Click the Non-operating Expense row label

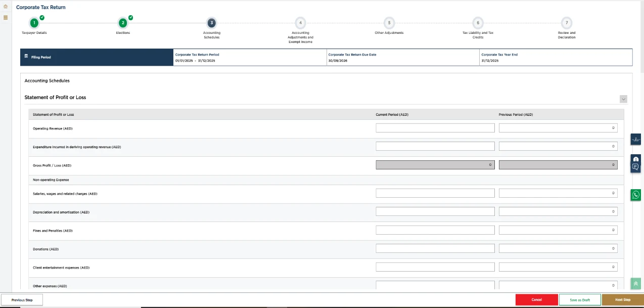click(51, 180)
